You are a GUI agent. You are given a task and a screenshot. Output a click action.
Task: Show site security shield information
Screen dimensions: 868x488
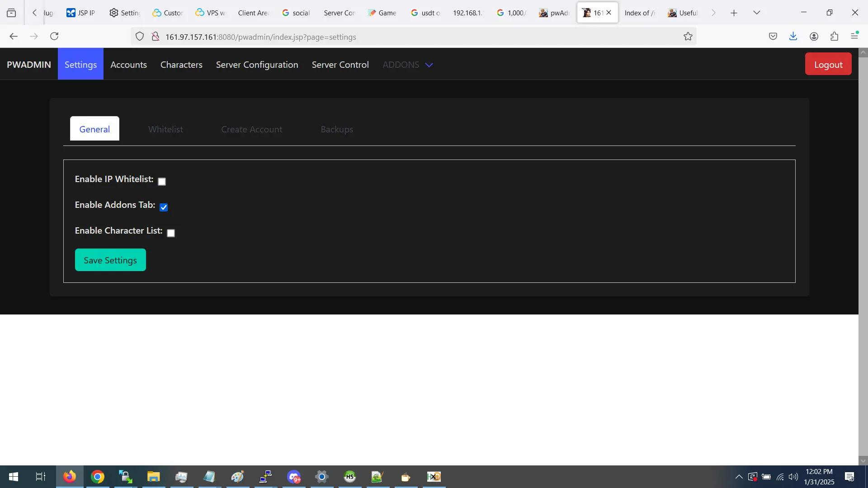pyautogui.click(x=140, y=37)
